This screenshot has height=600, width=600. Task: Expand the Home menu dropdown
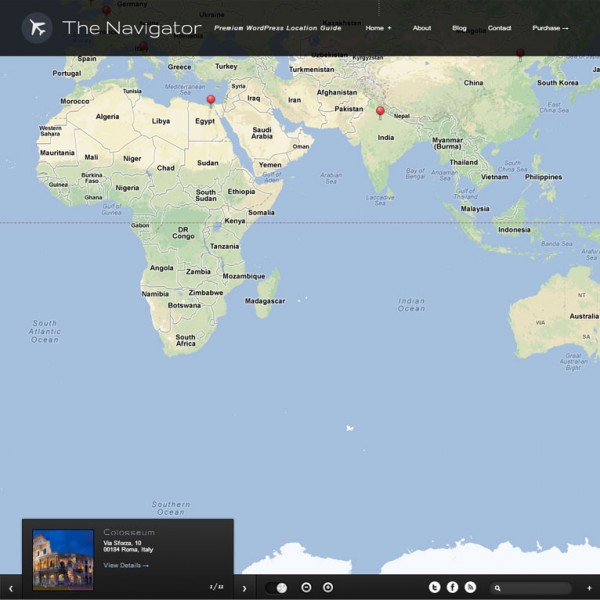point(378,28)
